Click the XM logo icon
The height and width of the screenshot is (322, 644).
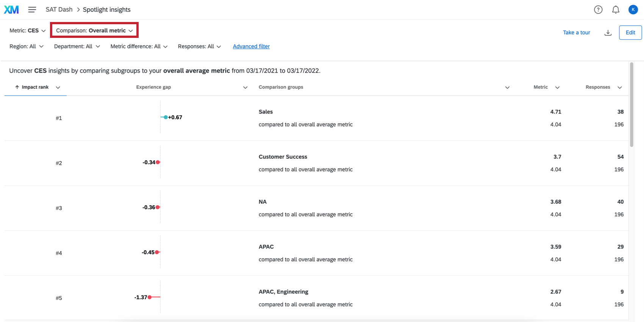pos(11,10)
